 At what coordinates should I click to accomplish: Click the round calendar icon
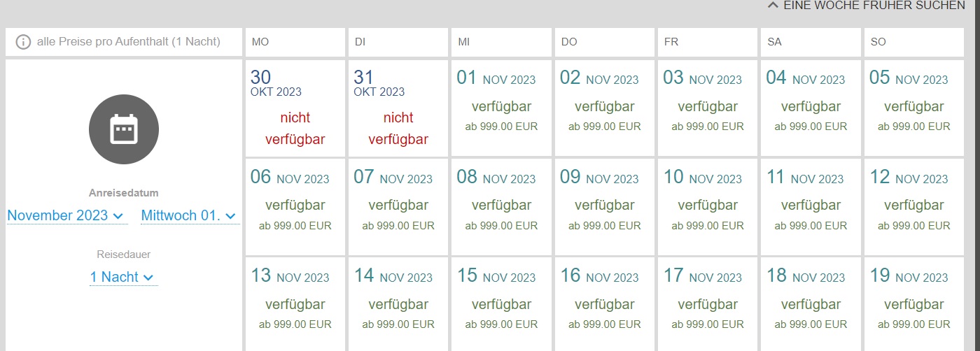[x=124, y=129]
